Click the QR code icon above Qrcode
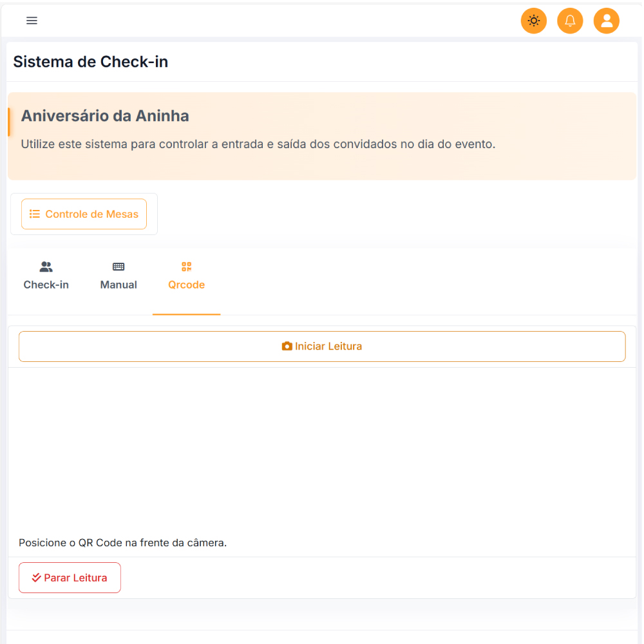The image size is (644, 644). tap(186, 267)
